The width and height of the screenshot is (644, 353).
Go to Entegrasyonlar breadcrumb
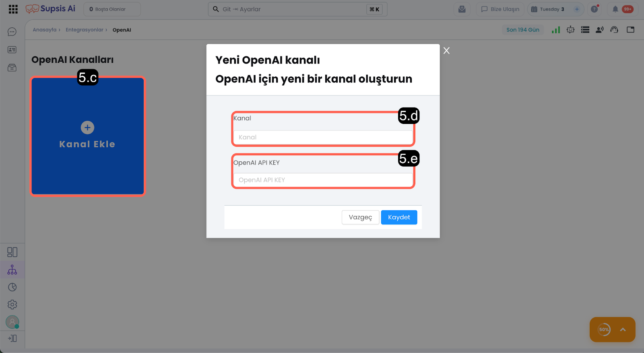85,30
